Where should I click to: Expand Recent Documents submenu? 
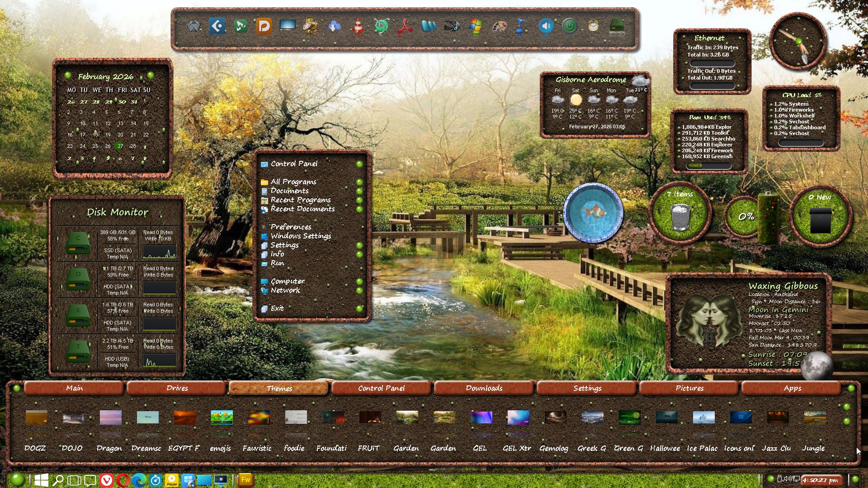(302, 209)
